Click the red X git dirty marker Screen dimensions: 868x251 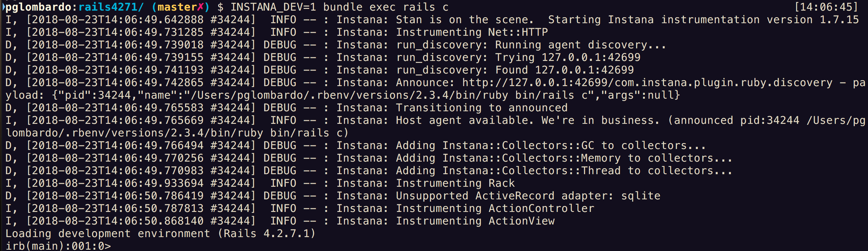point(201,7)
